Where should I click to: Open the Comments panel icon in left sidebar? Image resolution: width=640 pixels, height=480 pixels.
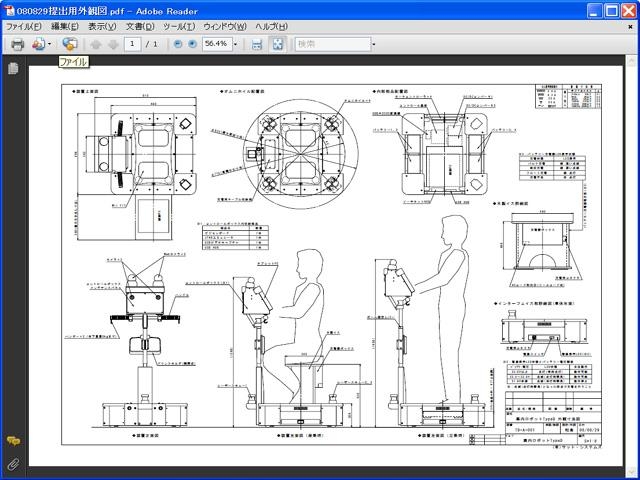pyautogui.click(x=13, y=441)
